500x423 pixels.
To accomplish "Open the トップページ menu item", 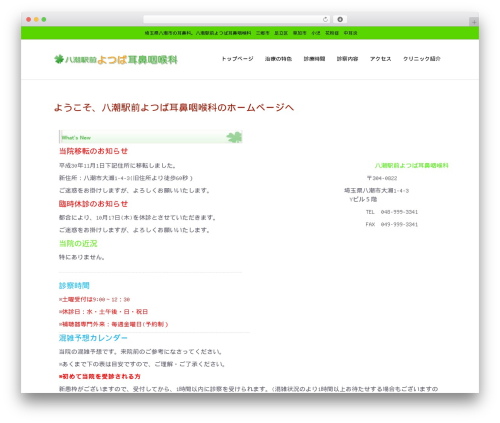I will coord(237,59).
